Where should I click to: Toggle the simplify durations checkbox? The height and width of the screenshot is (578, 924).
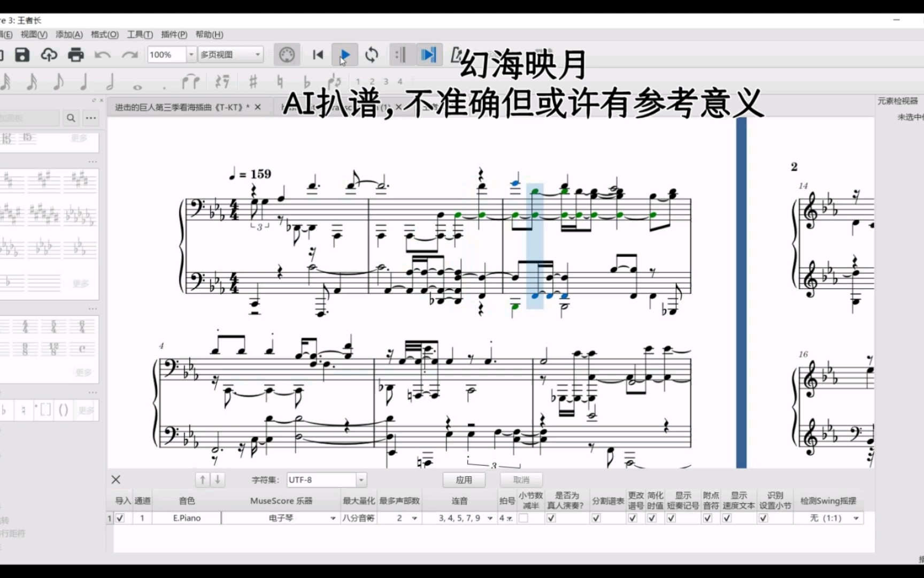click(x=652, y=518)
